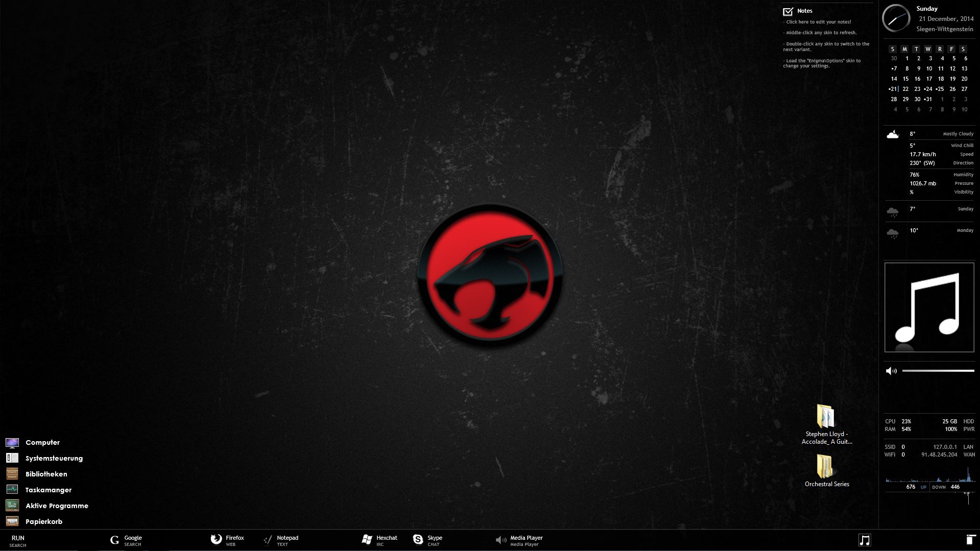
Task: Open the Computer shortcut icon
Action: pos(12,443)
